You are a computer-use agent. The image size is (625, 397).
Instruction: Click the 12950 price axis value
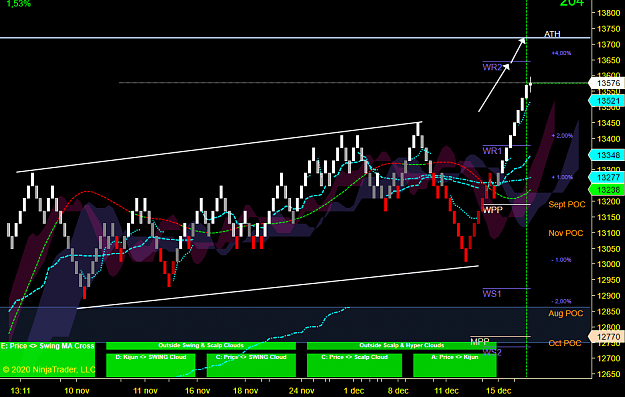(608, 280)
